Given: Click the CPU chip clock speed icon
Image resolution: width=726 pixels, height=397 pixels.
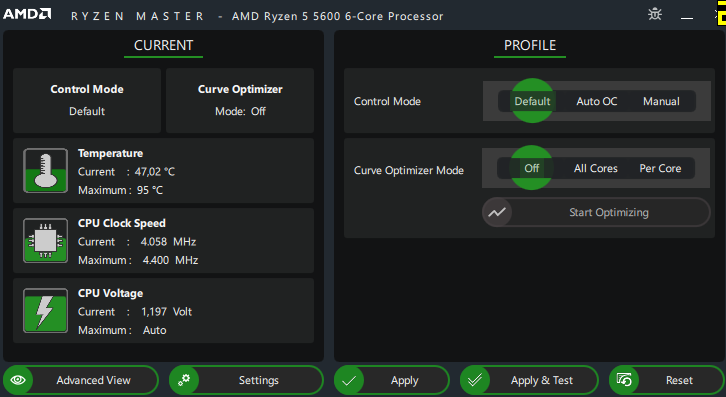Looking at the screenshot, I should coord(45,240).
